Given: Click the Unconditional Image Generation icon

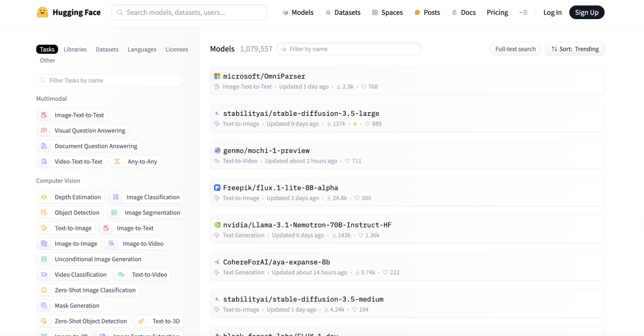Looking at the screenshot, I should pyautogui.click(x=44, y=259).
